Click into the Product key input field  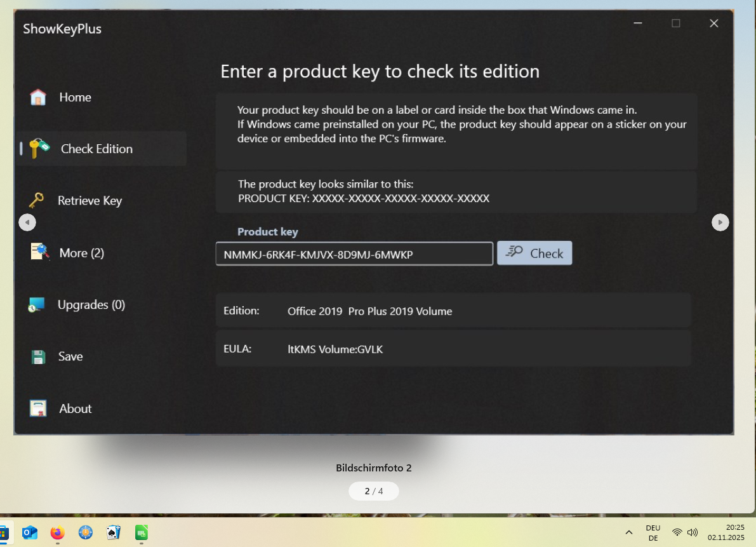(354, 253)
